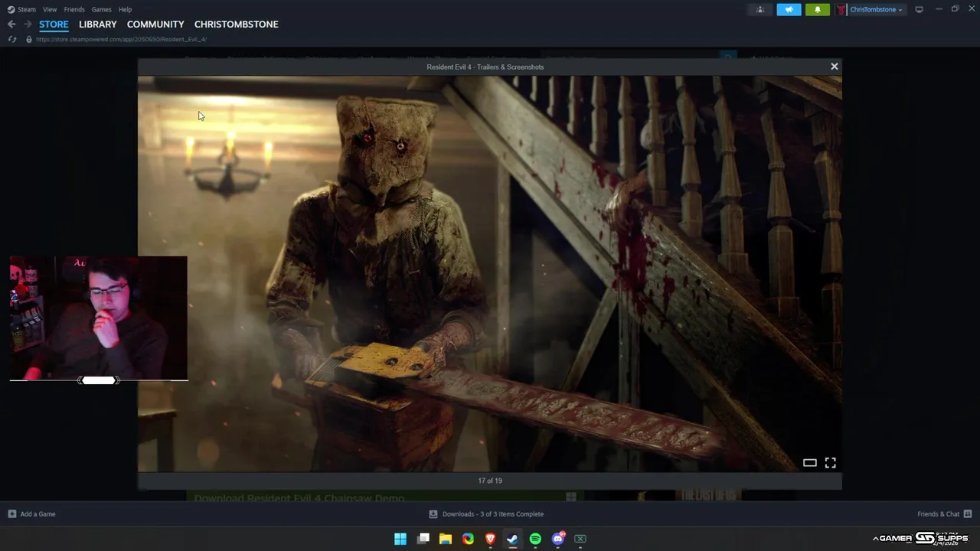Open the CHRISTOMBSTONE profile tab
The width and height of the screenshot is (980, 551).
237,24
